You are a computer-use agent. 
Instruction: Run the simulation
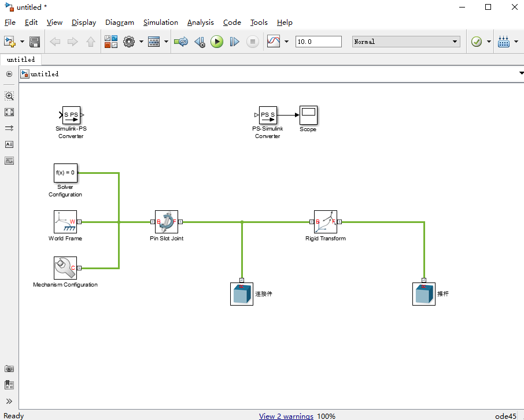217,41
